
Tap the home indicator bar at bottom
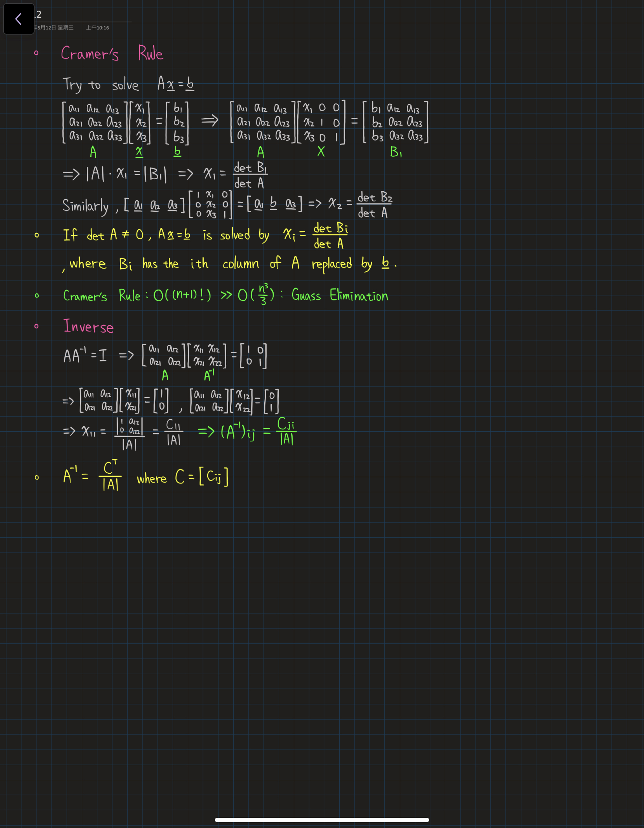click(x=322, y=820)
